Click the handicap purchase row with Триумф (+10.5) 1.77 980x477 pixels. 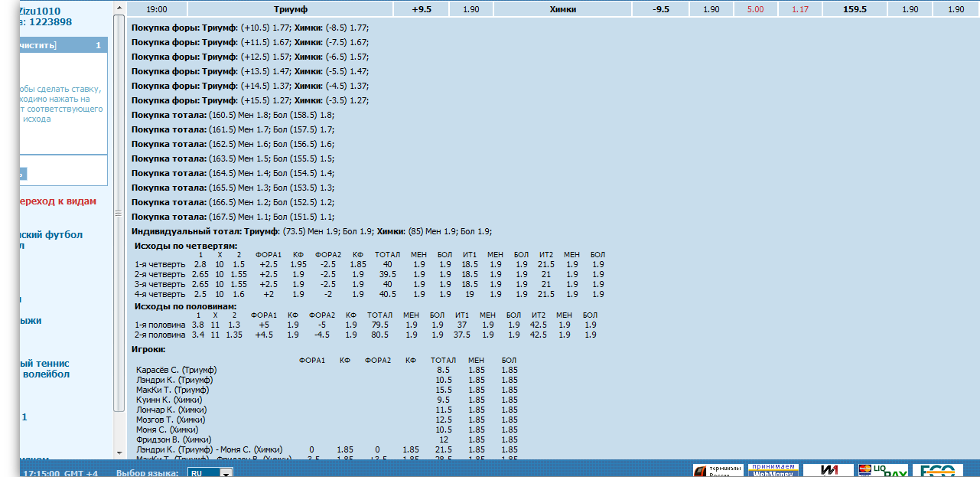coord(250,28)
